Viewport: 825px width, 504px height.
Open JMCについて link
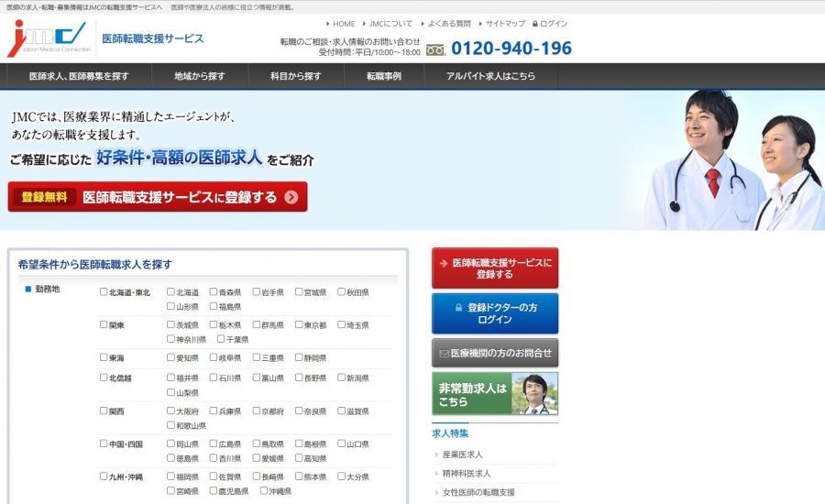390,24
